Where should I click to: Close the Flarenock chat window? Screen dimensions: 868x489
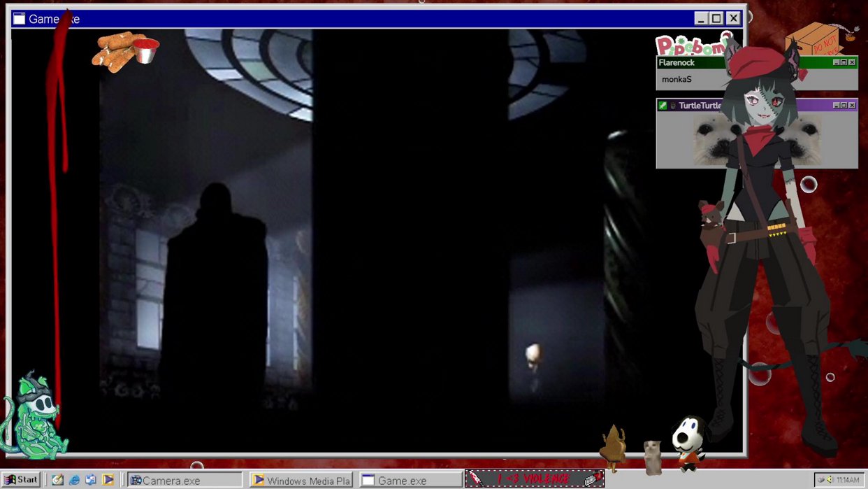tap(851, 63)
